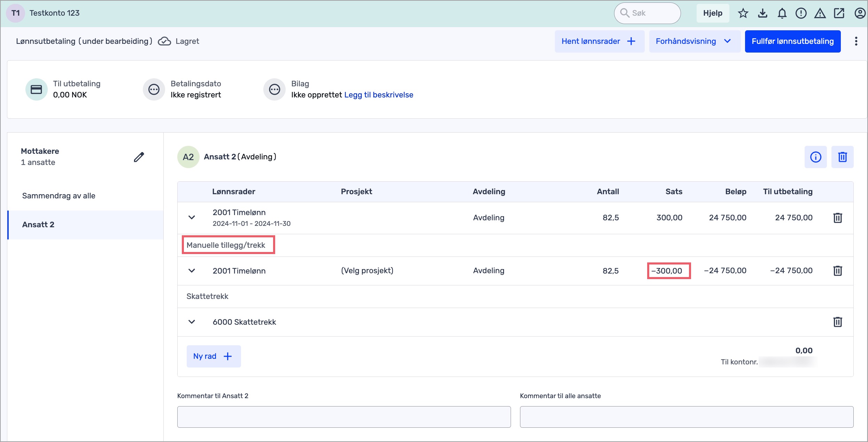
Task: Delete Ansatt 2 from payroll using trash button
Action: pyautogui.click(x=842, y=157)
